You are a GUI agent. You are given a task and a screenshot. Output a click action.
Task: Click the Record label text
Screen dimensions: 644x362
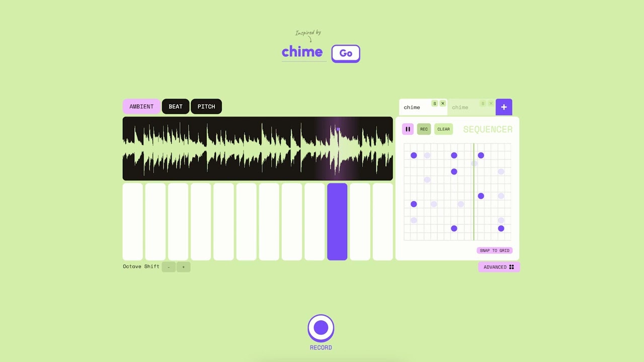[321, 347]
